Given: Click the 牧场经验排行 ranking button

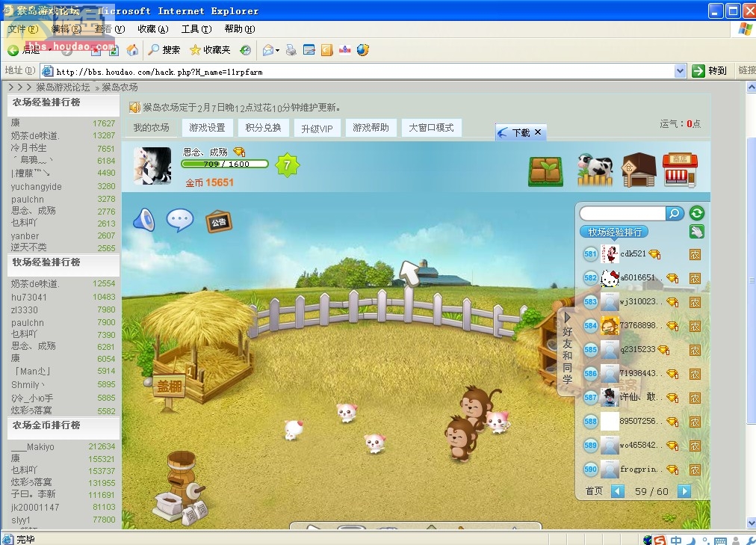Looking at the screenshot, I should click(x=614, y=232).
